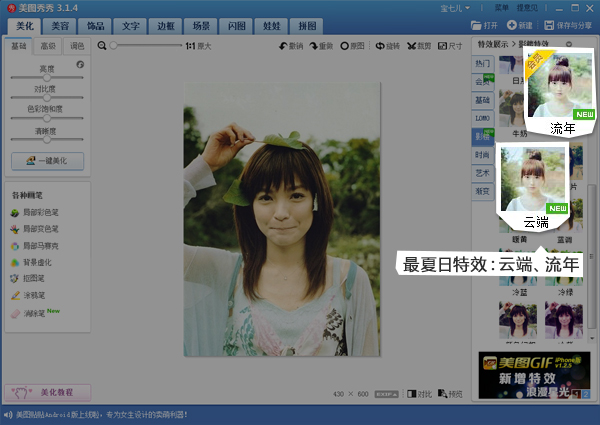Select the 涂鸦笔 doodle pen
The width and height of the screenshot is (600, 425).
28,295
